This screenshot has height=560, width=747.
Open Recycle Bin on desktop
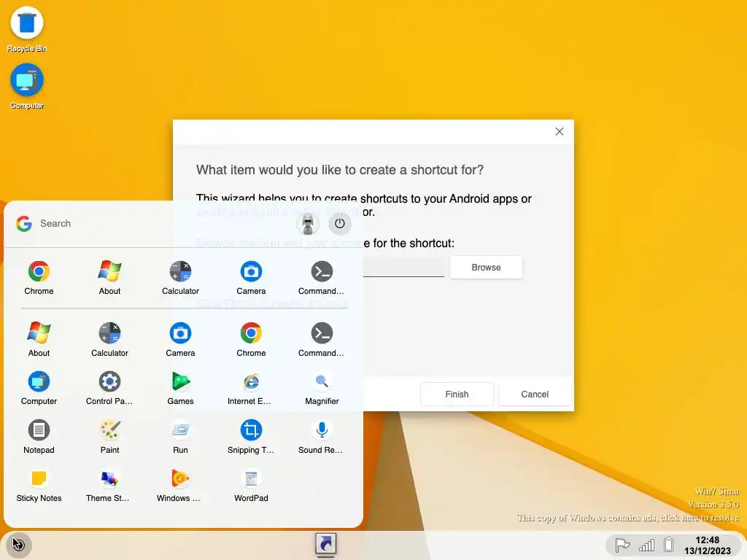pos(27,29)
